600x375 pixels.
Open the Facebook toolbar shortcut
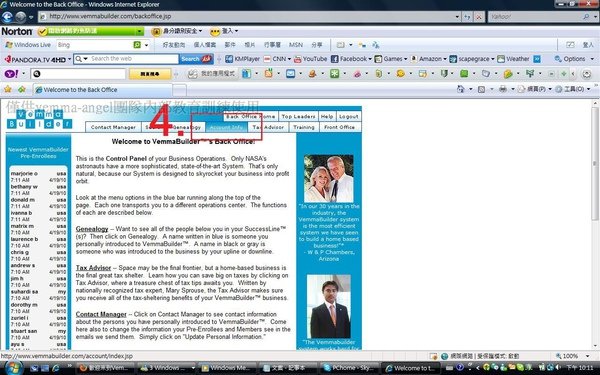tap(349, 59)
